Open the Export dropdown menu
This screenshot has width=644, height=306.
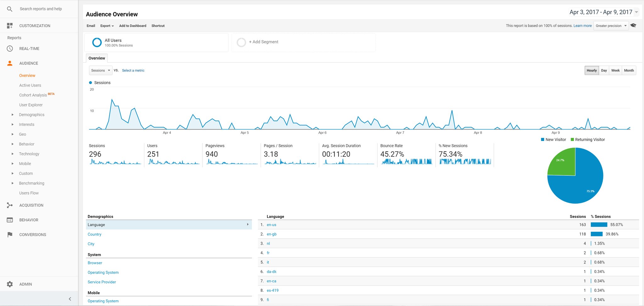[x=107, y=25]
